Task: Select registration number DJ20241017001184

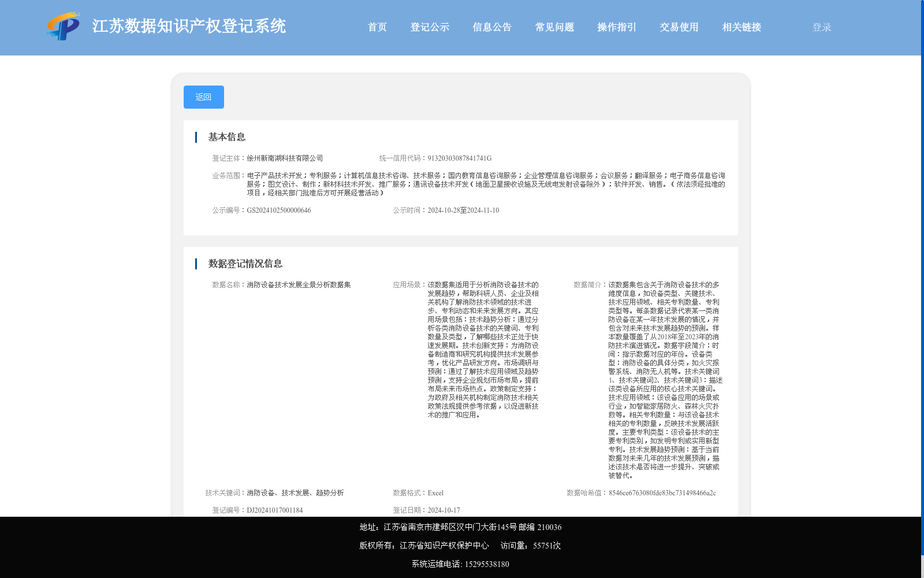Action: coord(275,510)
